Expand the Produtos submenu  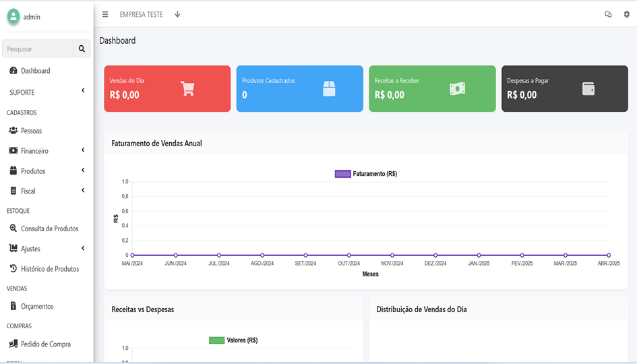(x=46, y=171)
